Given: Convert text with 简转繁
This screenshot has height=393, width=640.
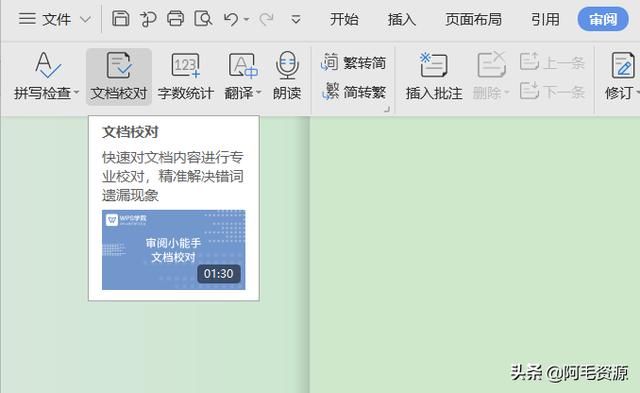Looking at the screenshot, I should coord(353,92).
